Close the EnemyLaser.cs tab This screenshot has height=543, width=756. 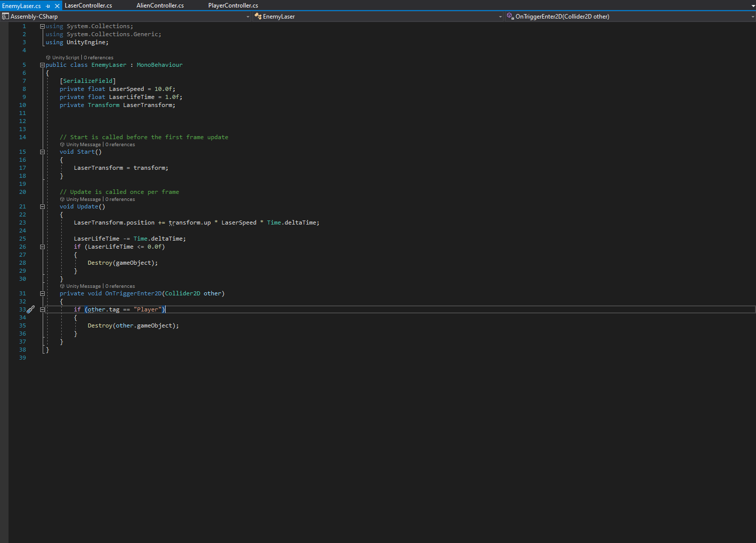[57, 6]
